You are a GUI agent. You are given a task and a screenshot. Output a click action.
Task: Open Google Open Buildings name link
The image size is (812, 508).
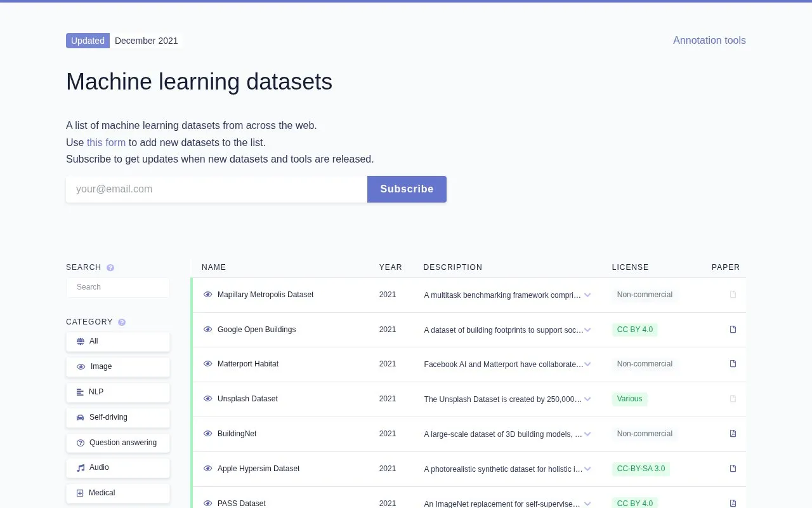tap(256, 330)
